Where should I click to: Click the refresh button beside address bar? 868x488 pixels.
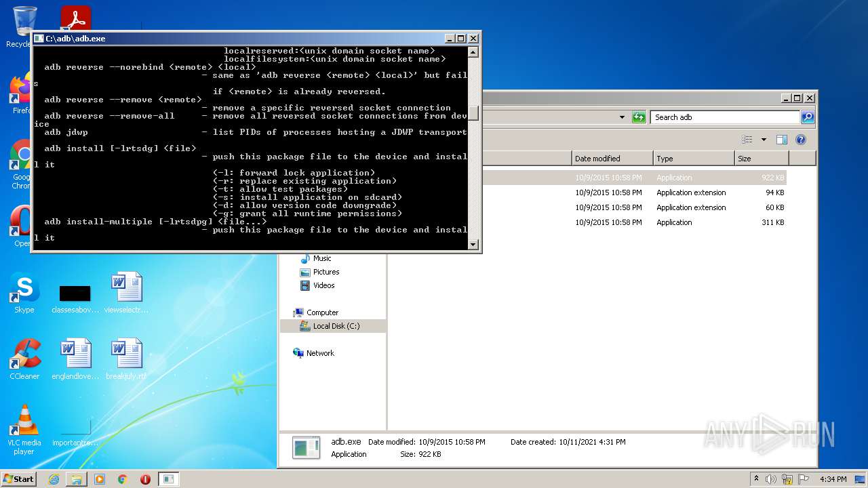click(x=639, y=117)
